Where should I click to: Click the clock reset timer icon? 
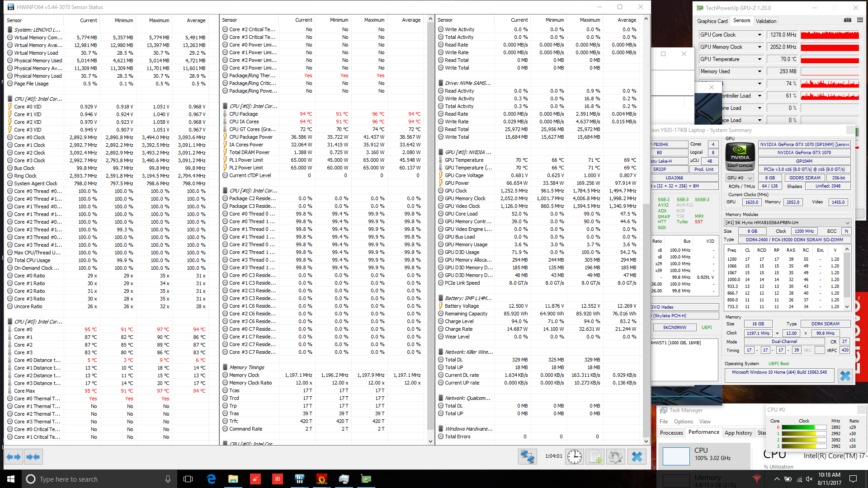tap(575, 457)
